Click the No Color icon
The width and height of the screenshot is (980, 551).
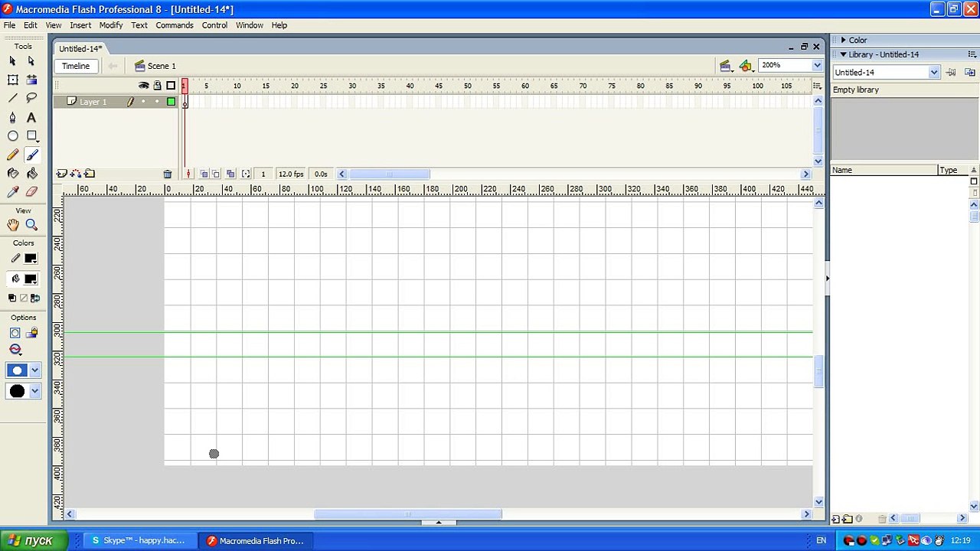[x=23, y=298]
